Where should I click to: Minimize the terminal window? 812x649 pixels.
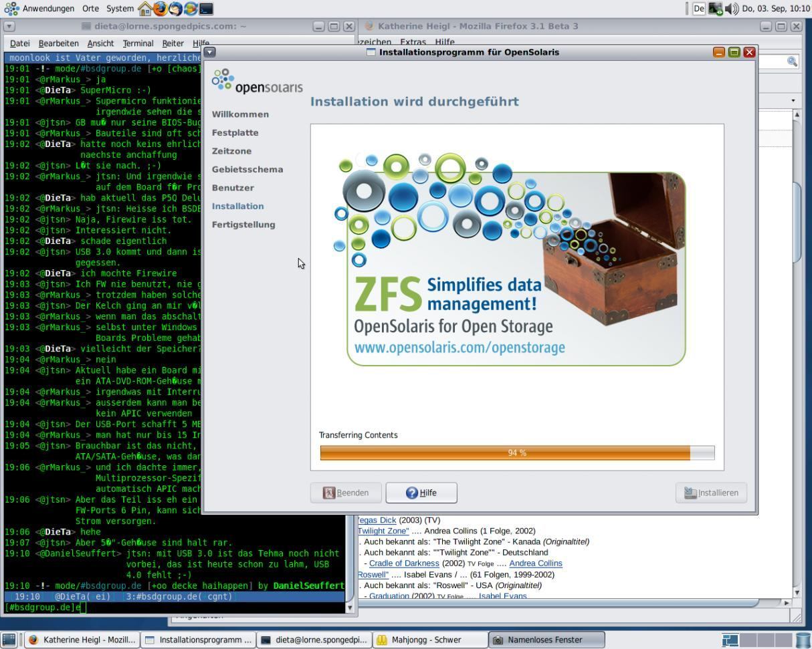click(x=319, y=27)
